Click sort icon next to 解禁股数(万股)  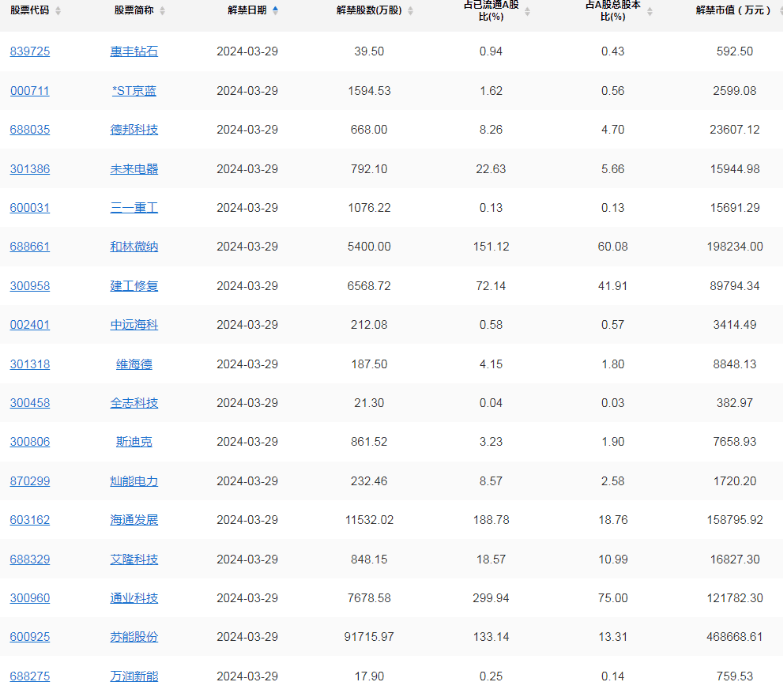click(412, 11)
